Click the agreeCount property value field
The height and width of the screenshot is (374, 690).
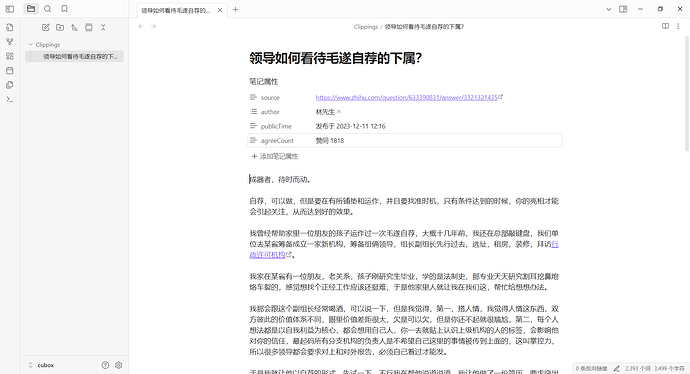pos(437,140)
